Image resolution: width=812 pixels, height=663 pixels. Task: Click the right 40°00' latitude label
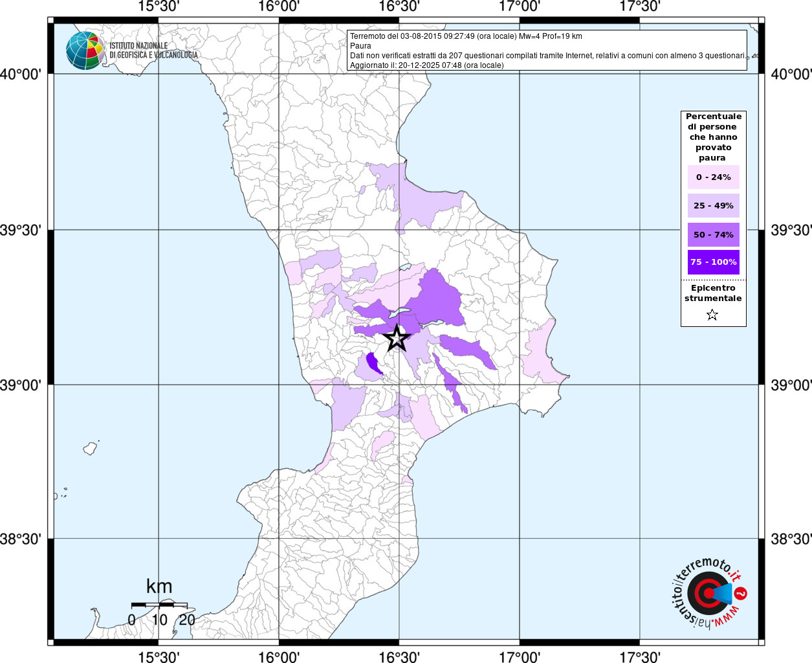(791, 74)
